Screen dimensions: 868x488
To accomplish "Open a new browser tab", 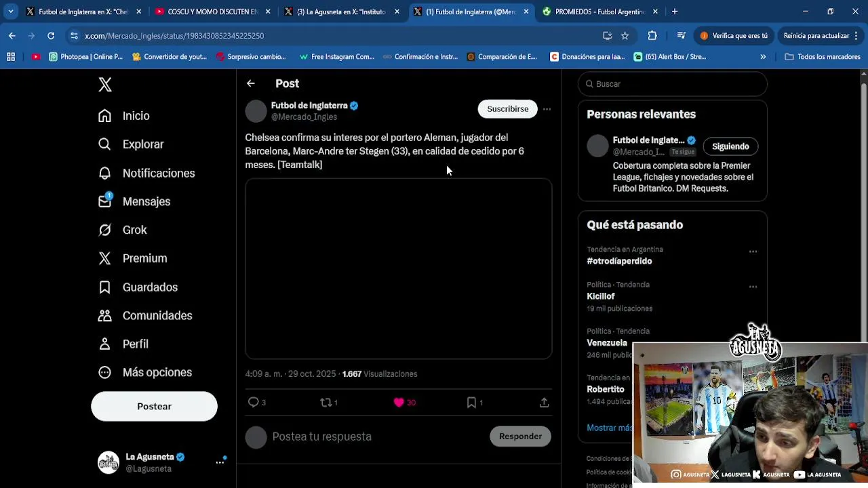I will point(675,12).
